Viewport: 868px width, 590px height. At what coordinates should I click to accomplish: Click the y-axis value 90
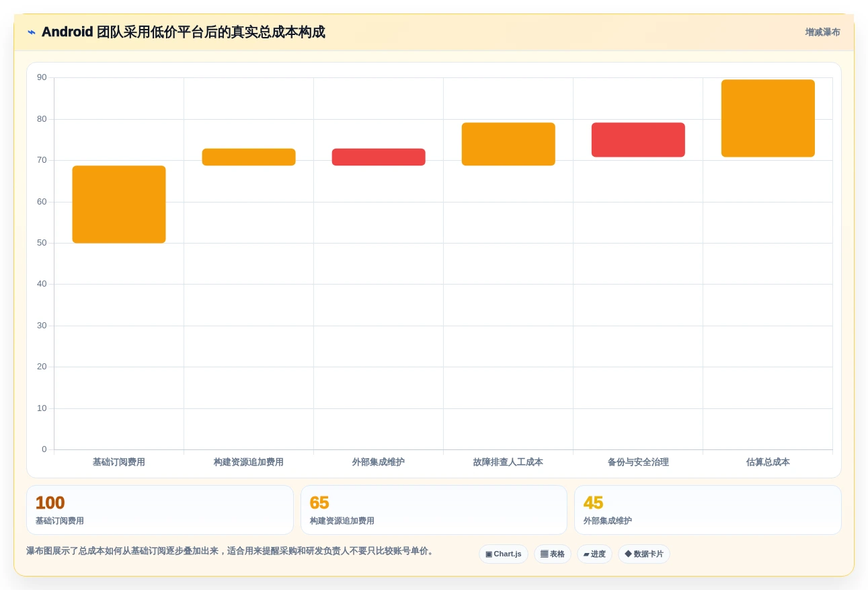click(x=42, y=77)
